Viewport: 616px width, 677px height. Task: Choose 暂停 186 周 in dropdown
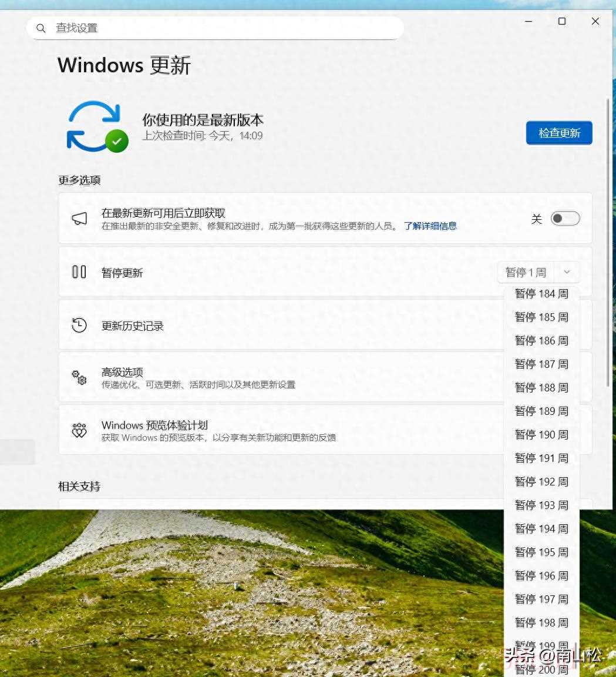(541, 341)
